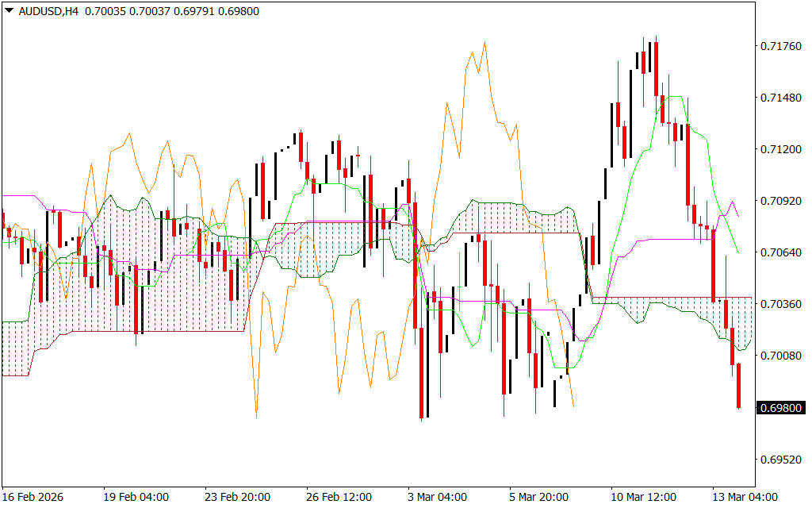Select the 0.70640 price scale value
812x508 pixels.
point(781,253)
